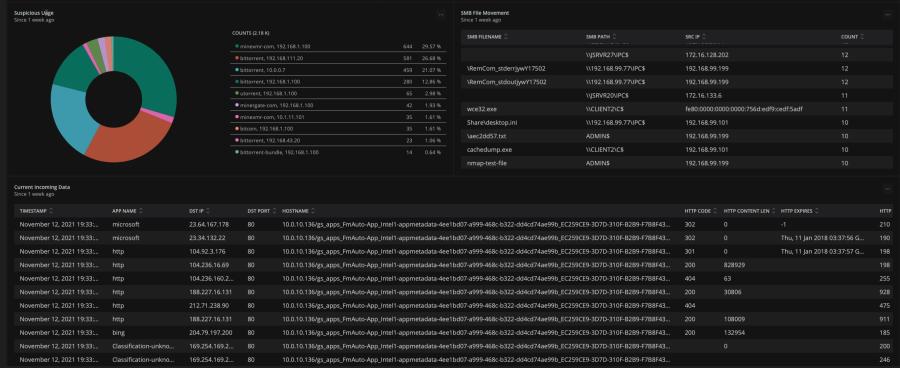Toggle bittorrent, 192.168.1.100 legend entry

pos(338,82)
